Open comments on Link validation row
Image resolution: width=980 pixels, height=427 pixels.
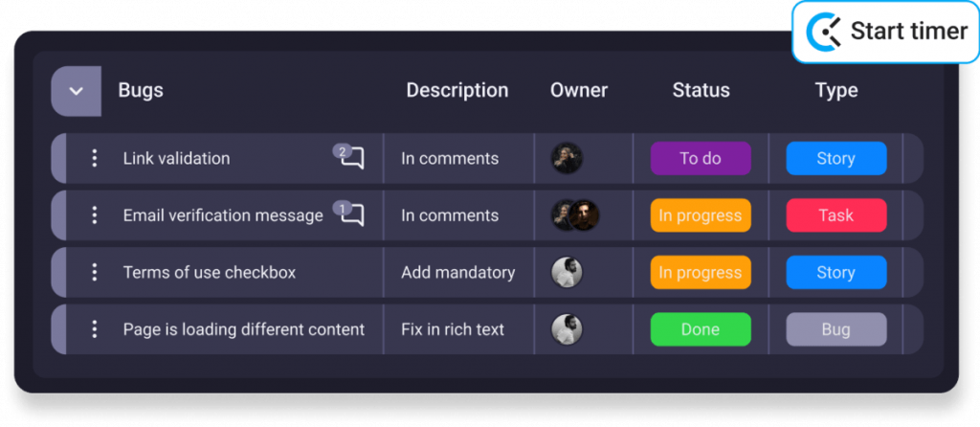click(x=351, y=158)
